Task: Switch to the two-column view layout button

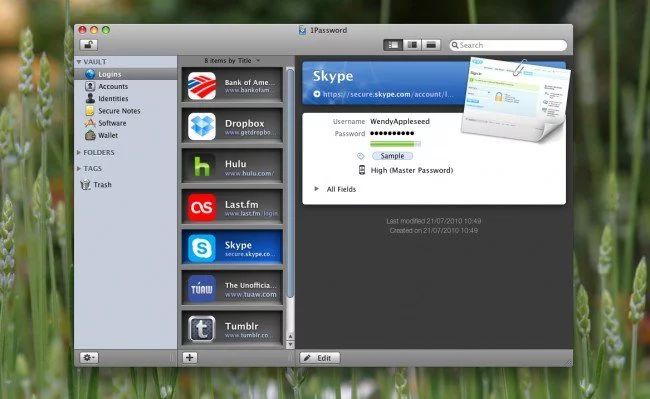Action: coord(412,45)
